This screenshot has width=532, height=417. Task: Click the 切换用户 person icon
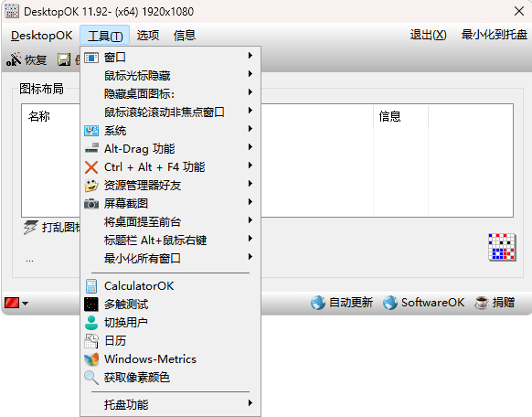point(91,323)
